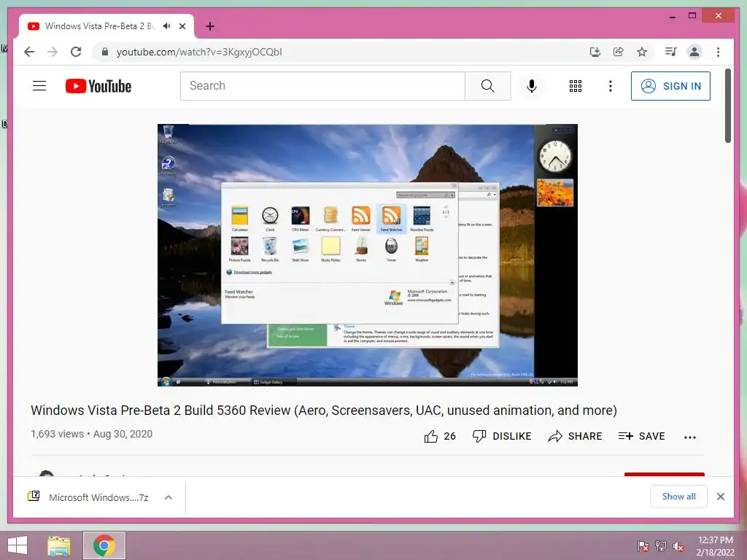The width and height of the screenshot is (747, 560).
Task: Click the browser forward arrow
Action: (x=53, y=52)
